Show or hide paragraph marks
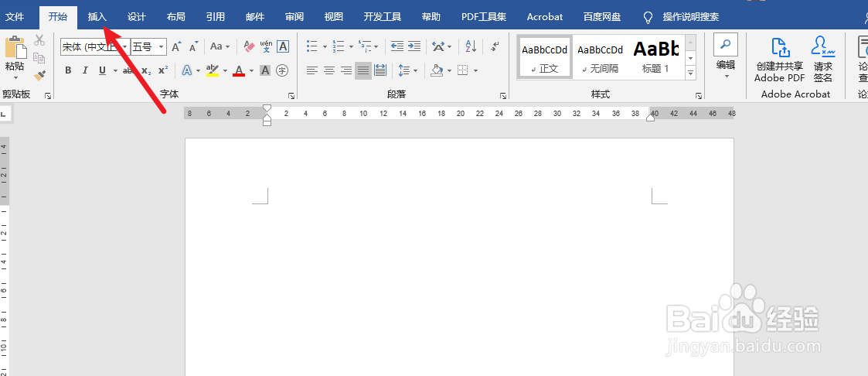The image size is (868, 376). click(495, 46)
